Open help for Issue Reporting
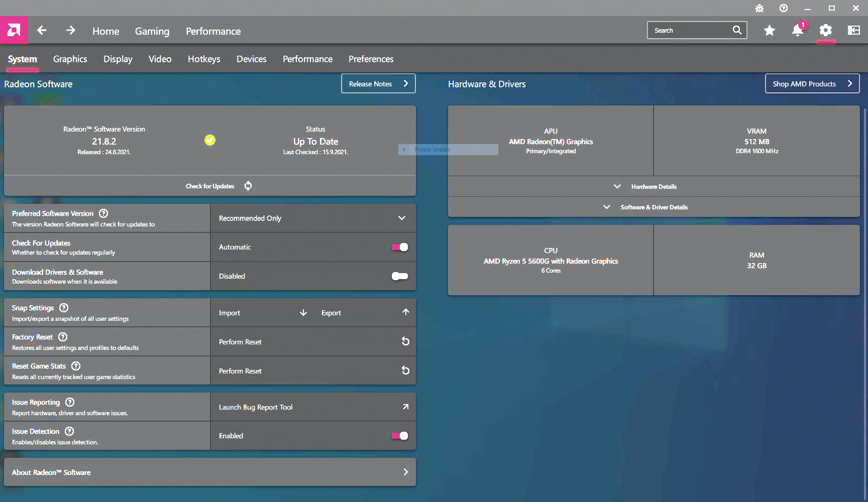868x502 pixels. coord(70,402)
